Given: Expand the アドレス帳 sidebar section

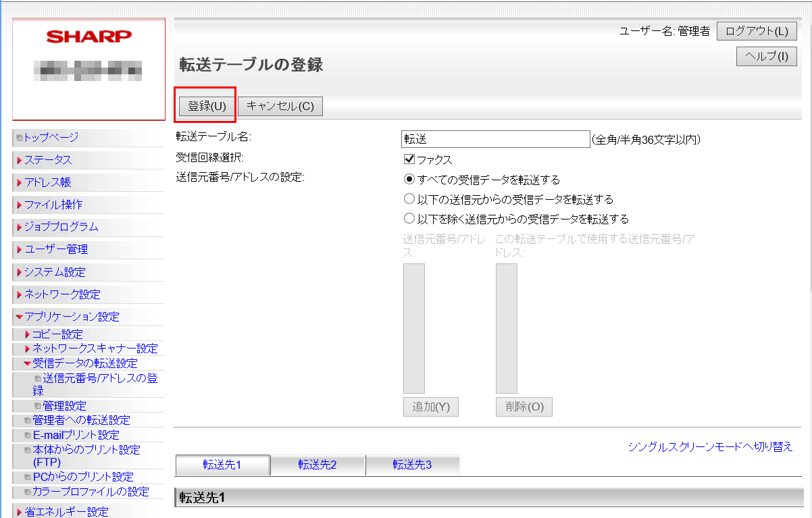Looking at the screenshot, I should click(x=47, y=182).
